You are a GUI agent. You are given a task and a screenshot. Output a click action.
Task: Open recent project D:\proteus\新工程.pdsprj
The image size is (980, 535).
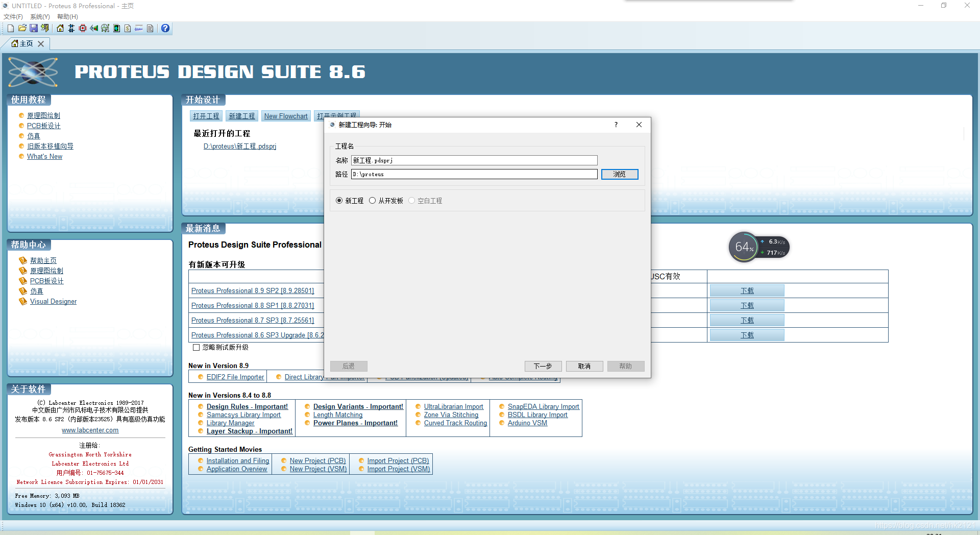[x=240, y=147]
